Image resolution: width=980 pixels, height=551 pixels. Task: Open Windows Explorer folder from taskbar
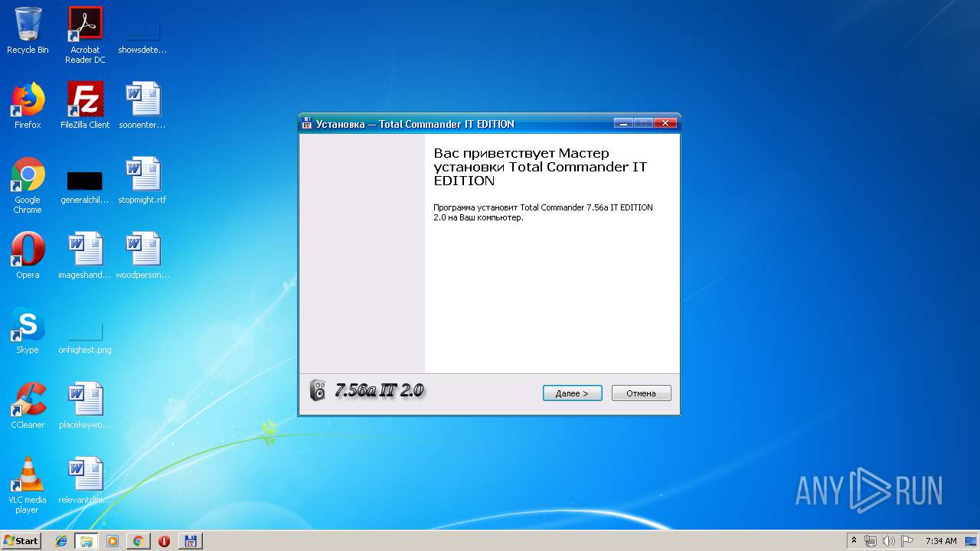tap(87, 541)
